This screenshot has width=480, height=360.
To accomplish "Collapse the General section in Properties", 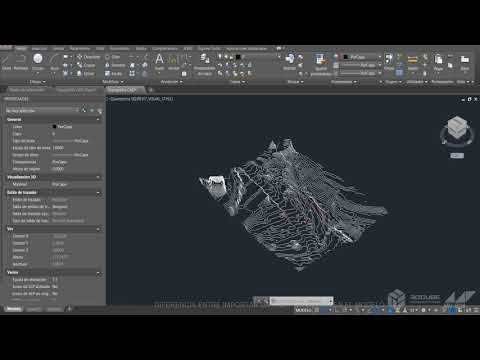I will tap(98, 120).
